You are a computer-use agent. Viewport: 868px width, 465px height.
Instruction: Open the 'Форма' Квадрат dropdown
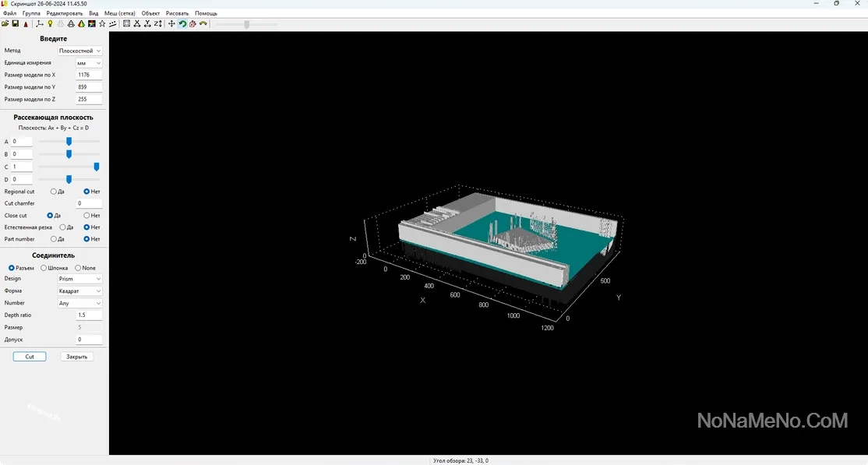click(x=80, y=291)
